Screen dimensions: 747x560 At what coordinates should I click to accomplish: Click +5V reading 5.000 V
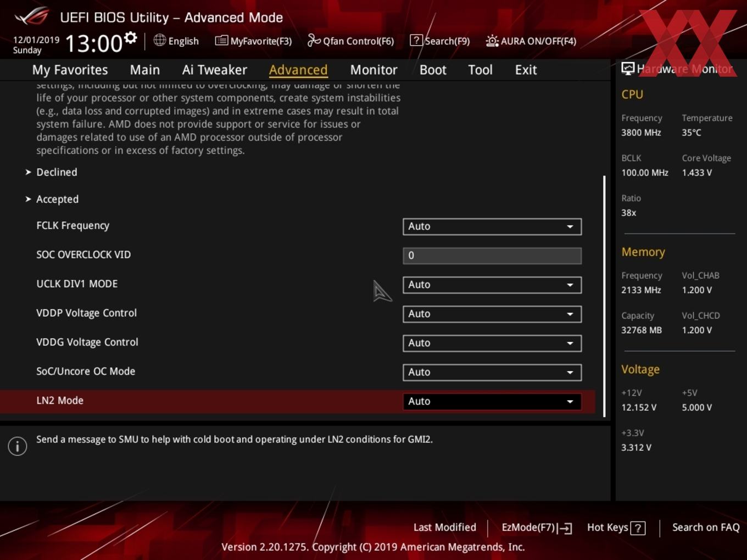[x=696, y=407]
